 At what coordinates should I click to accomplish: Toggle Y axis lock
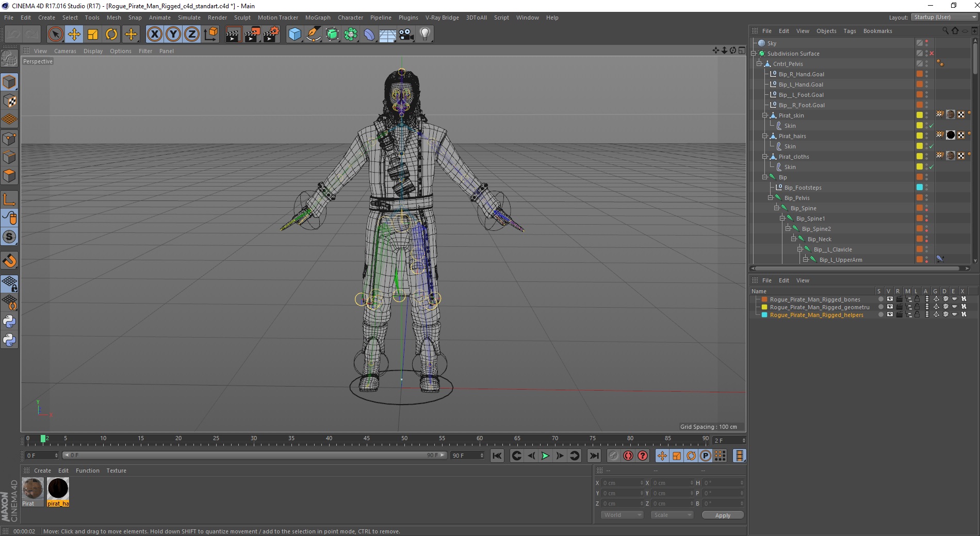(173, 35)
